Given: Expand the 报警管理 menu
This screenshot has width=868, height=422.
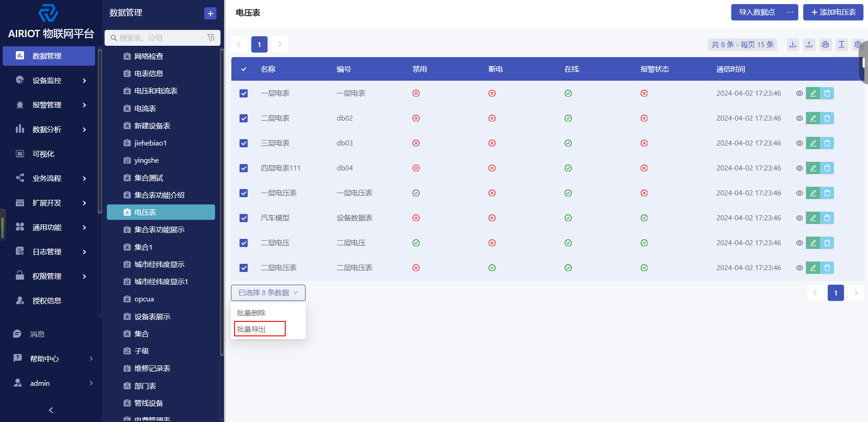Looking at the screenshot, I should (49, 105).
